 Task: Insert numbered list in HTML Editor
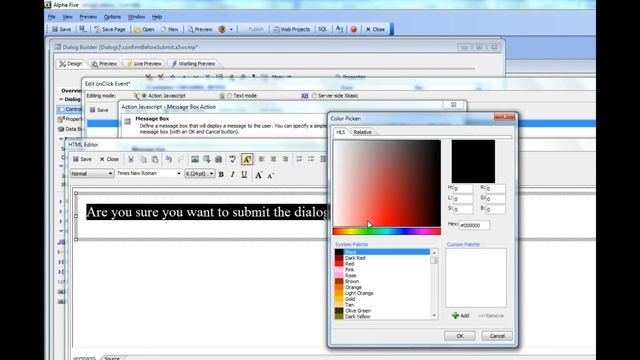[299, 159]
